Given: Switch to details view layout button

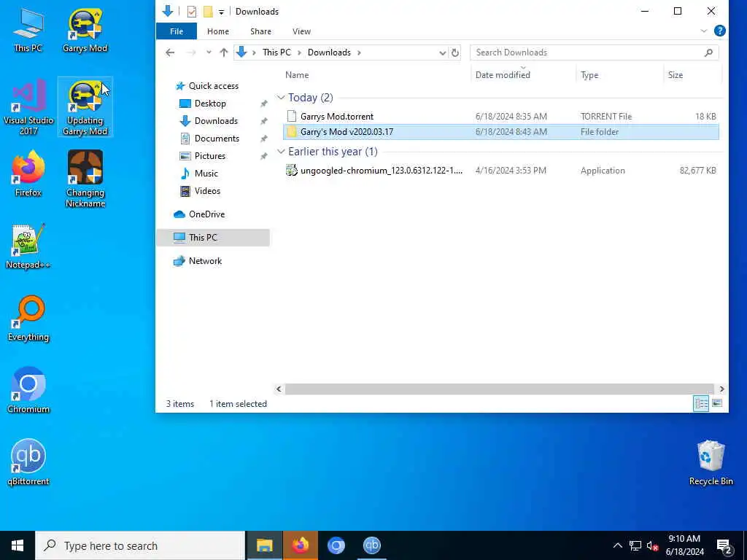Looking at the screenshot, I should (x=701, y=403).
